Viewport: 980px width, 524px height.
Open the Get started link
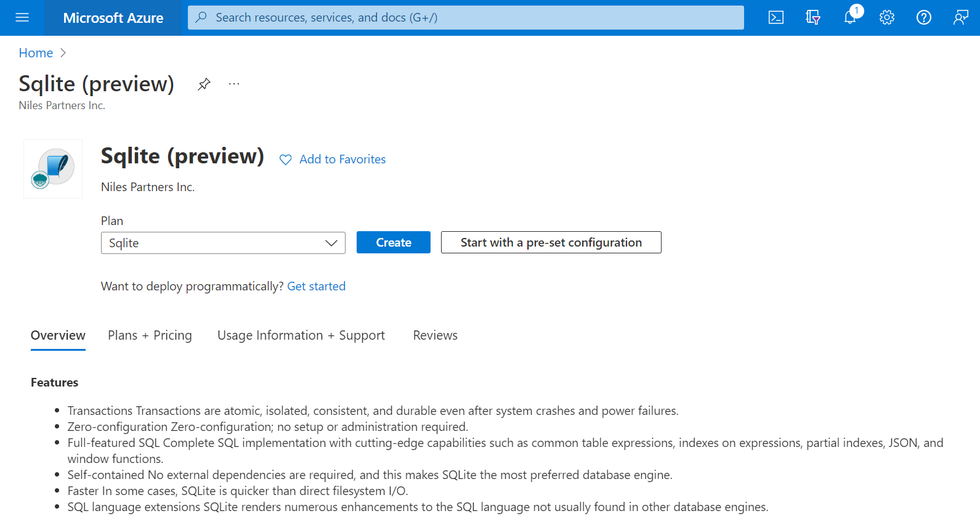317,286
